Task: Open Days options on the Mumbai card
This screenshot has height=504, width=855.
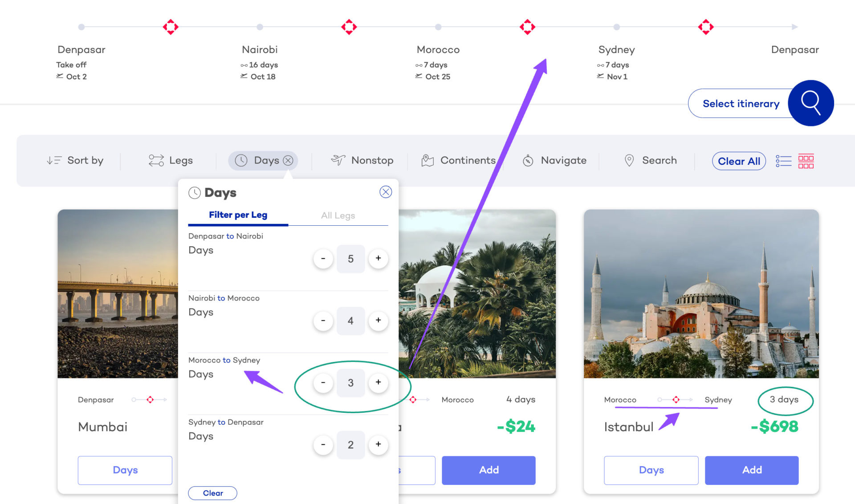Action: coord(125,470)
